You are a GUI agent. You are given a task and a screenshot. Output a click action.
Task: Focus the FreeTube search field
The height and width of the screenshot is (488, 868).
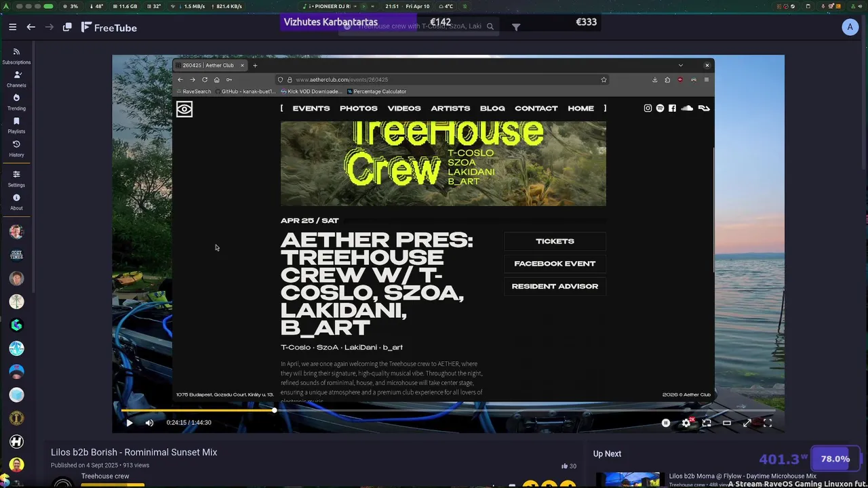coord(419,26)
